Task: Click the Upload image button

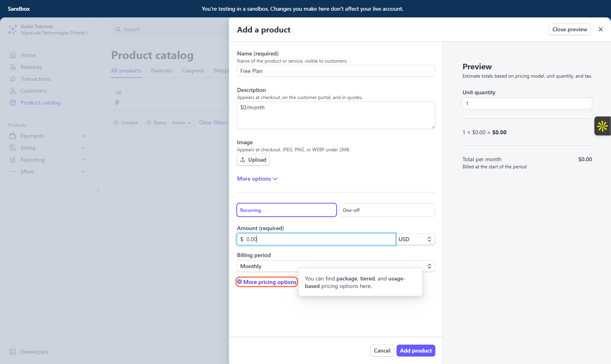Action: tap(253, 160)
